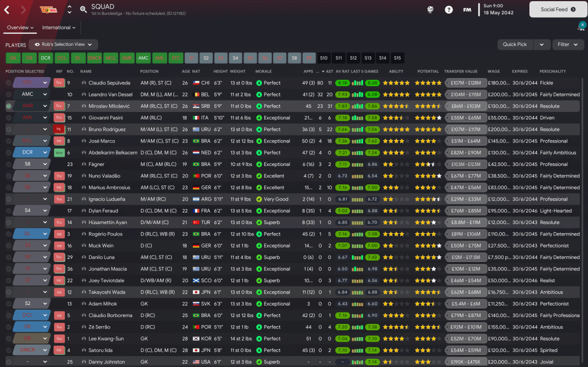
Task: Select the S10 substitute slot
Action: [x=324, y=58]
